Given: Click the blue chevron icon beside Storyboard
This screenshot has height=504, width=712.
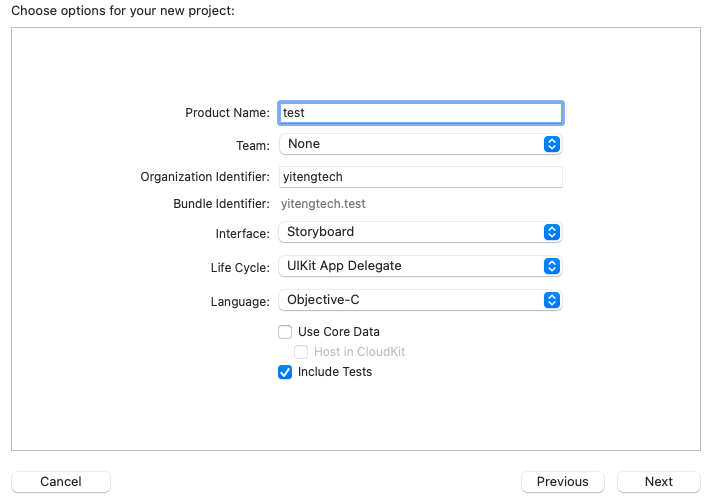Looking at the screenshot, I should coord(552,232).
